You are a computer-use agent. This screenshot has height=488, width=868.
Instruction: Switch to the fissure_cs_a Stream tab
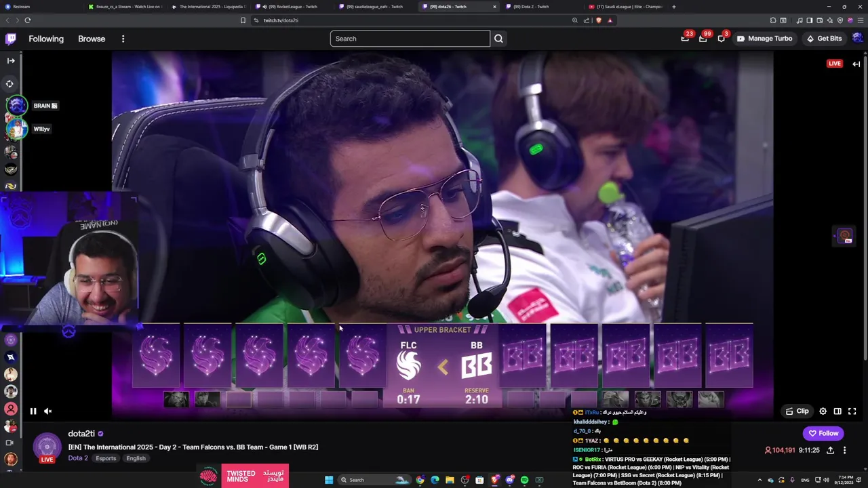(x=125, y=7)
